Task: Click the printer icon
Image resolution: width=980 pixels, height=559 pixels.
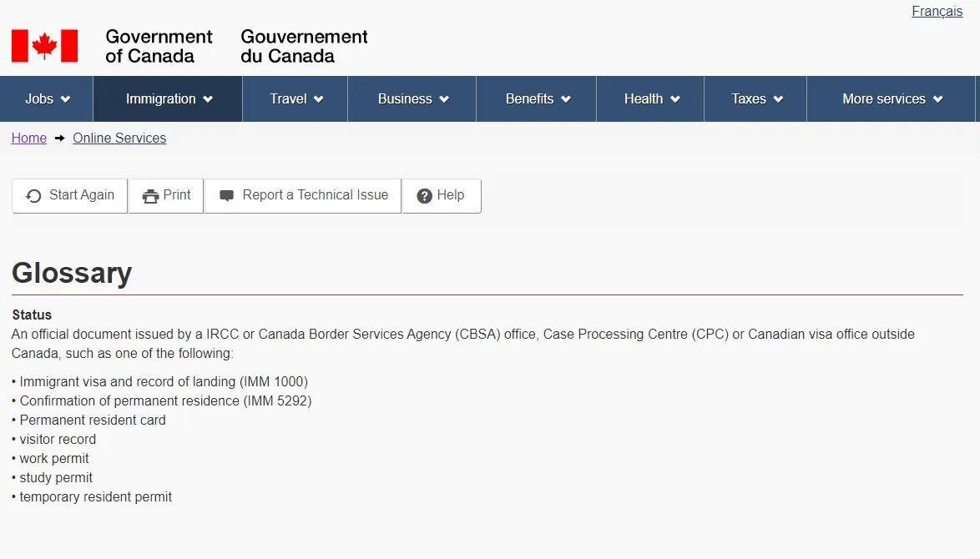Action: pos(150,196)
